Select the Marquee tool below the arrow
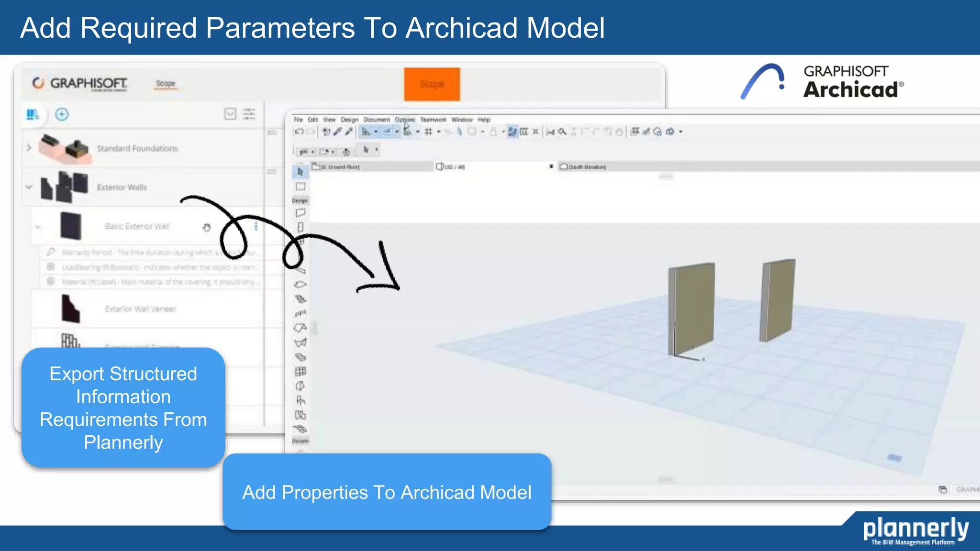 click(x=301, y=187)
